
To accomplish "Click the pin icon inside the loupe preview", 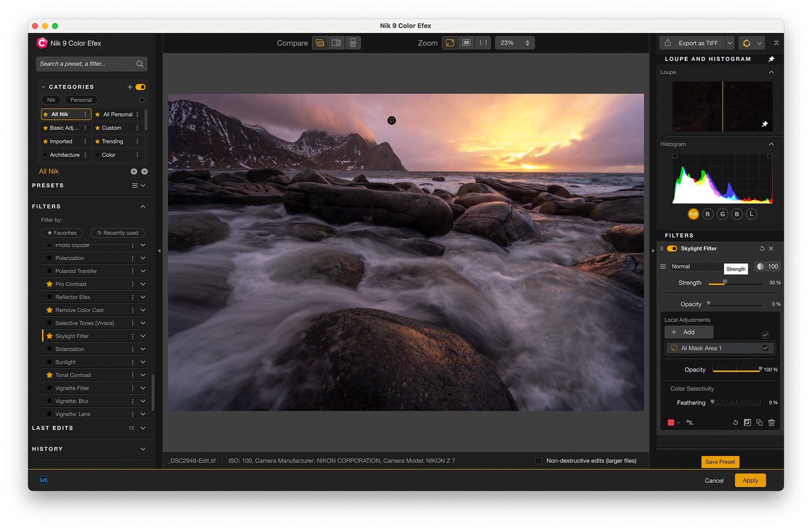I will [765, 124].
